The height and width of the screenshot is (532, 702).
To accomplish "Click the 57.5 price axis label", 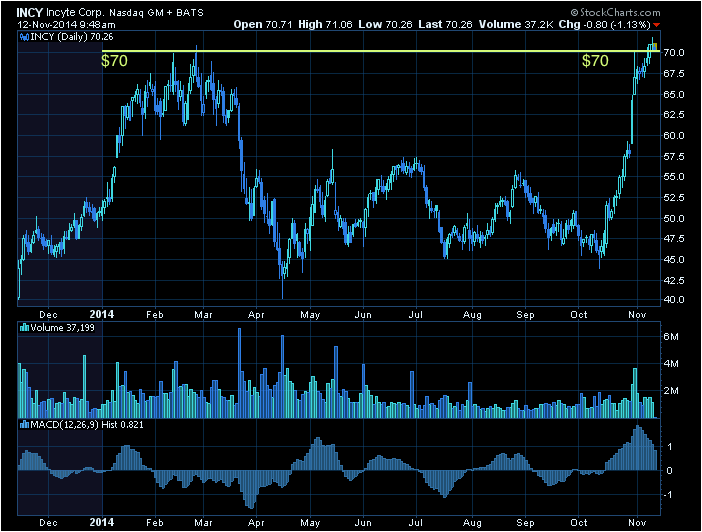I will point(674,157).
